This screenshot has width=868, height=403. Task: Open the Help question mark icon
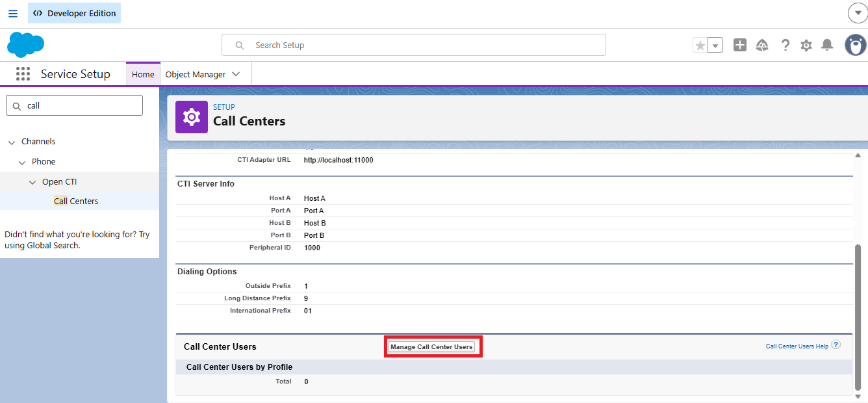coord(785,45)
